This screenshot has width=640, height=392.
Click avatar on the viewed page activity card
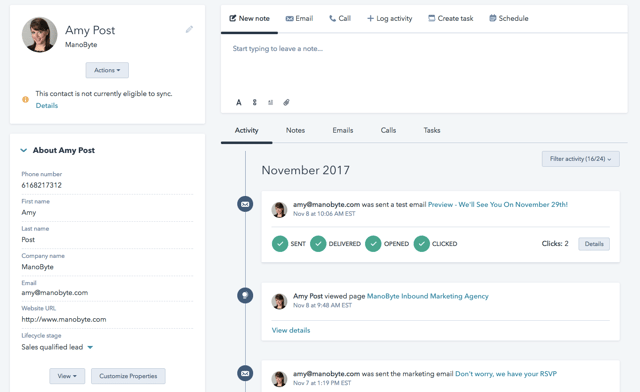[x=280, y=301]
